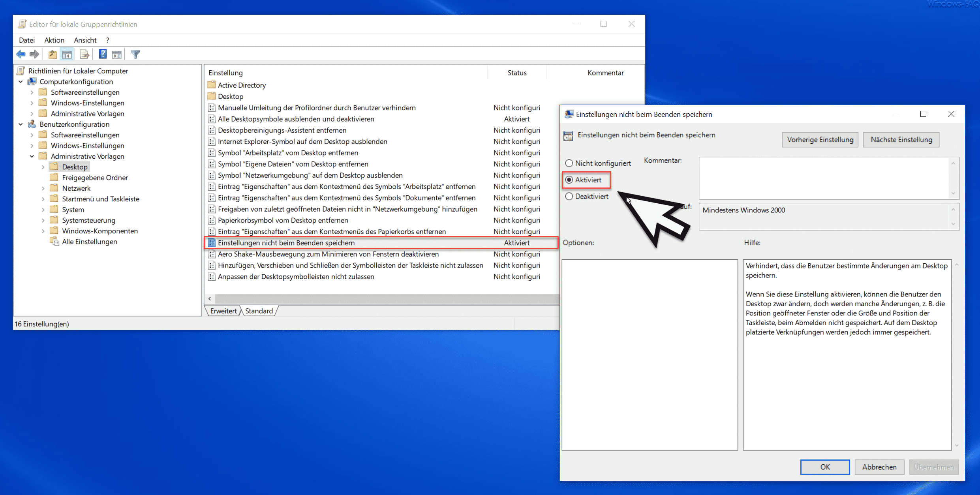This screenshot has height=495, width=980.
Task: Click the Export list toolbar icon
Action: pos(84,54)
